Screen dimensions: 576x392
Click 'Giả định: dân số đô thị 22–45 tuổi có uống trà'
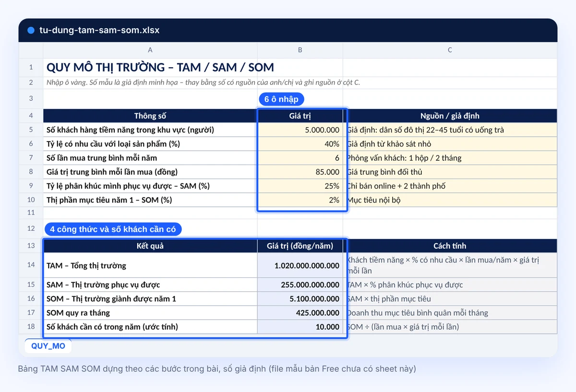[450, 130]
